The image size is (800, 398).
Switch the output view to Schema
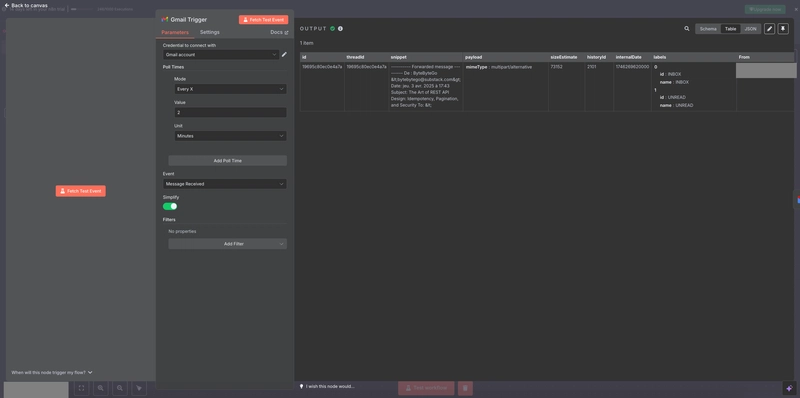tap(708, 29)
